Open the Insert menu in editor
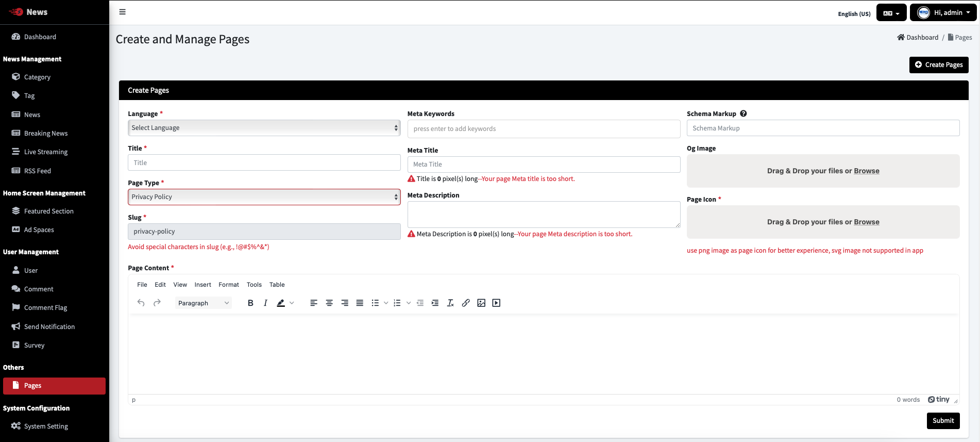This screenshot has height=442, width=980. tap(202, 285)
